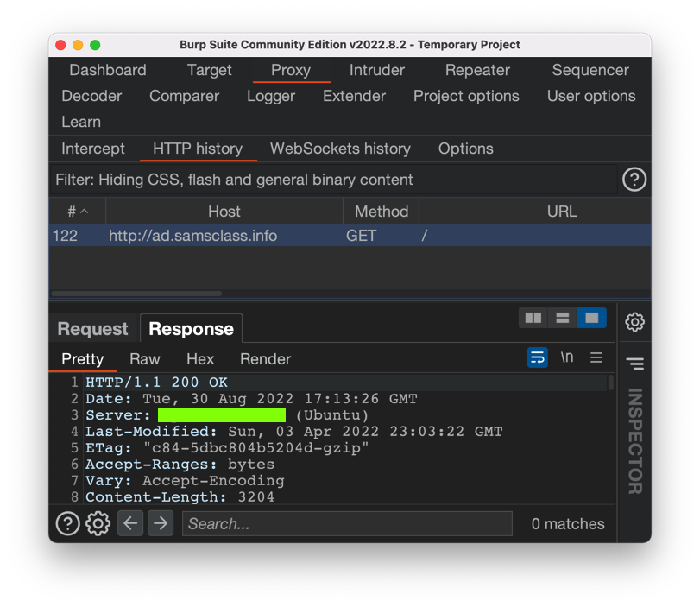Switch to Raw view

[x=145, y=359]
